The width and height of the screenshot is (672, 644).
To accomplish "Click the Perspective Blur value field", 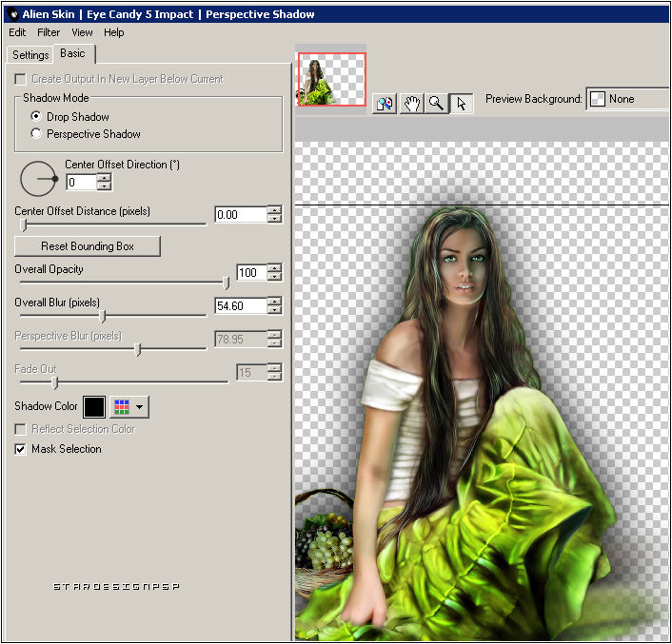I will coord(241,340).
